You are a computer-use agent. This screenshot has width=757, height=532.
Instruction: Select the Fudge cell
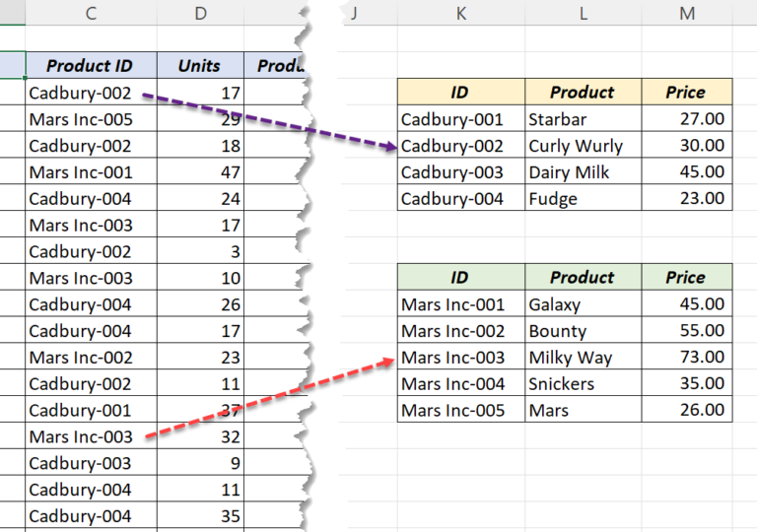[583, 199]
